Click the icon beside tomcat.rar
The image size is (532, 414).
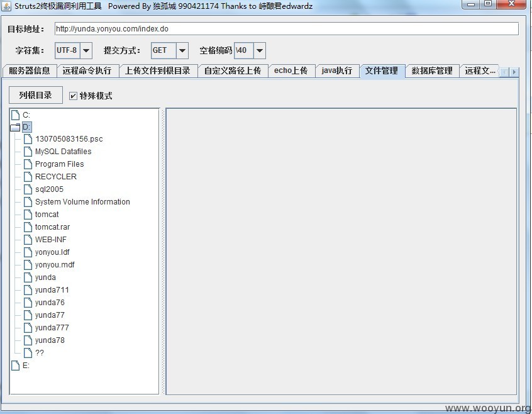click(28, 227)
